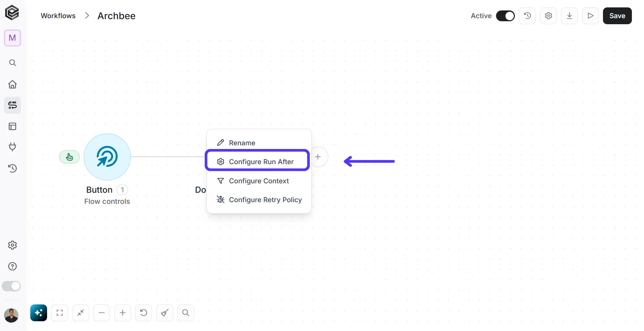Open workflow settings gear in the top toolbar

pyautogui.click(x=548, y=16)
